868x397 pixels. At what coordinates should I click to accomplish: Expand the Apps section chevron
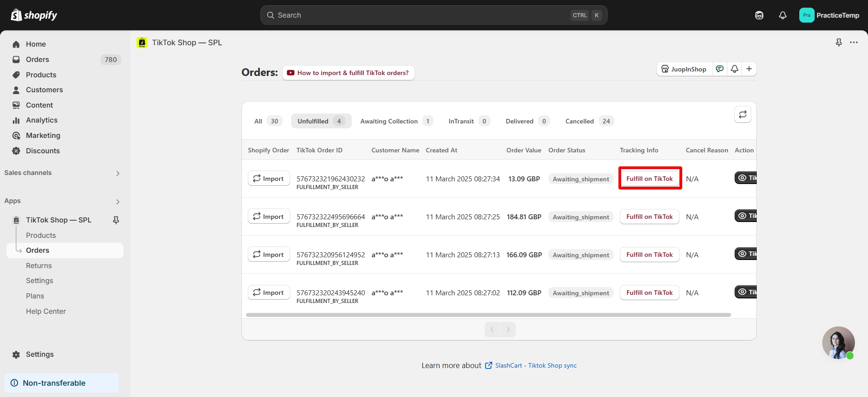[118, 202]
